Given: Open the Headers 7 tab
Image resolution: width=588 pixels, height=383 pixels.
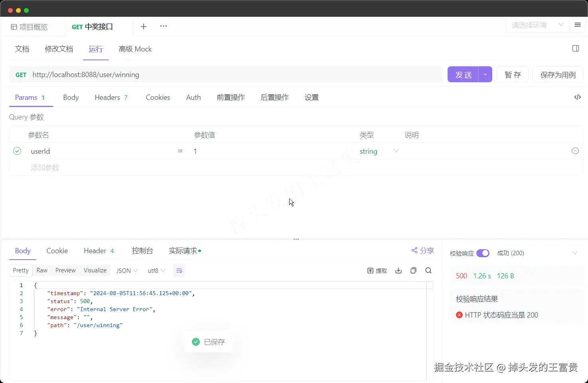Looking at the screenshot, I should pyautogui.click(x=111, y=97).
